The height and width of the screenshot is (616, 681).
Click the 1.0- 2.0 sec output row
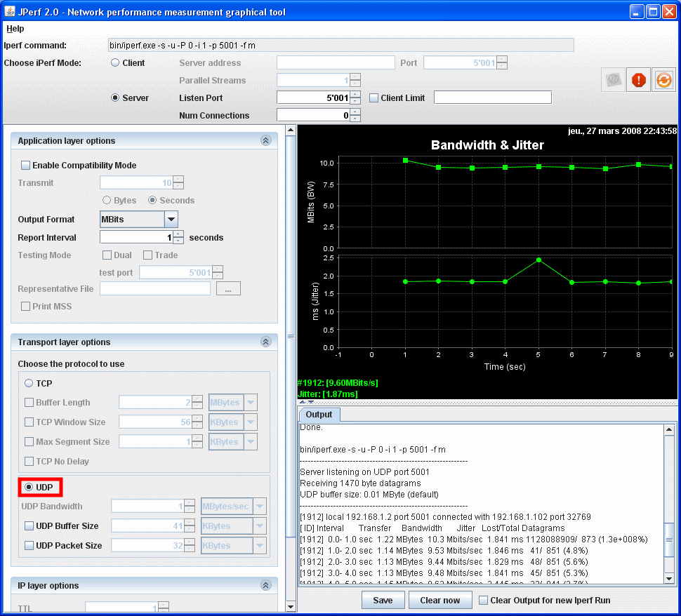point(444,551)
